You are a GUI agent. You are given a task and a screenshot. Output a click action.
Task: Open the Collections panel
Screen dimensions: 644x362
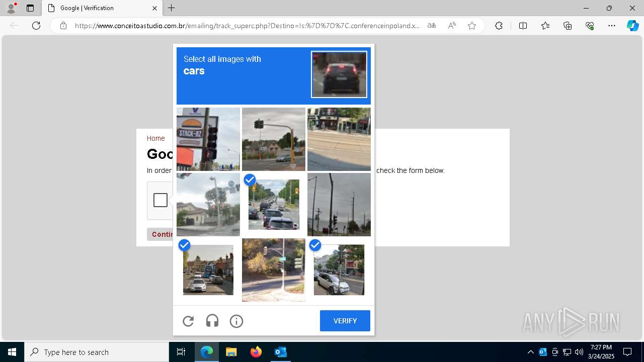click(x=568, y=26)
